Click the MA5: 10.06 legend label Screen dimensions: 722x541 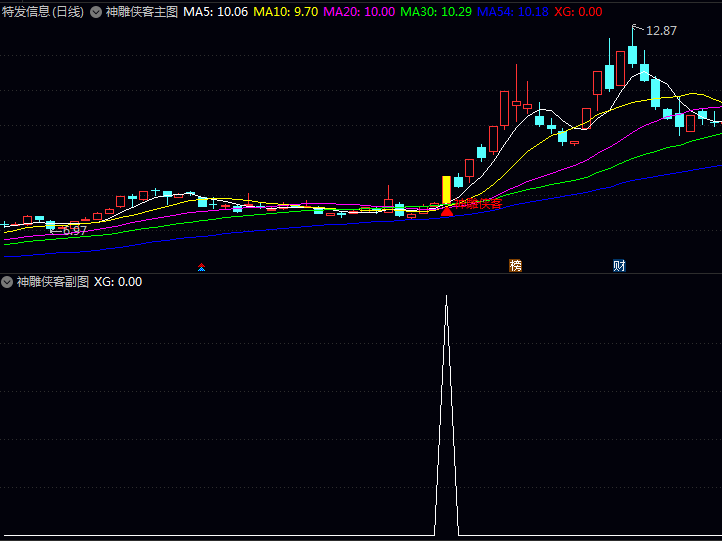pos(215,12)
